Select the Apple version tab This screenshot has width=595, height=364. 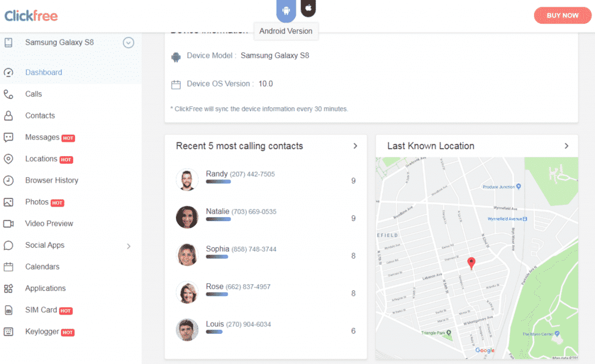pos(308,9)
